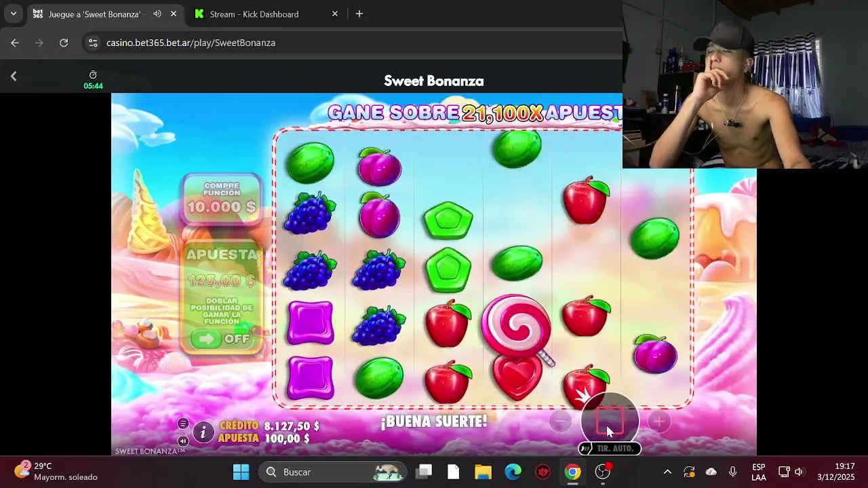Open the 19:17 clock and calendar
The height and width of the screenshot is (488, 868).
point(835,472)
